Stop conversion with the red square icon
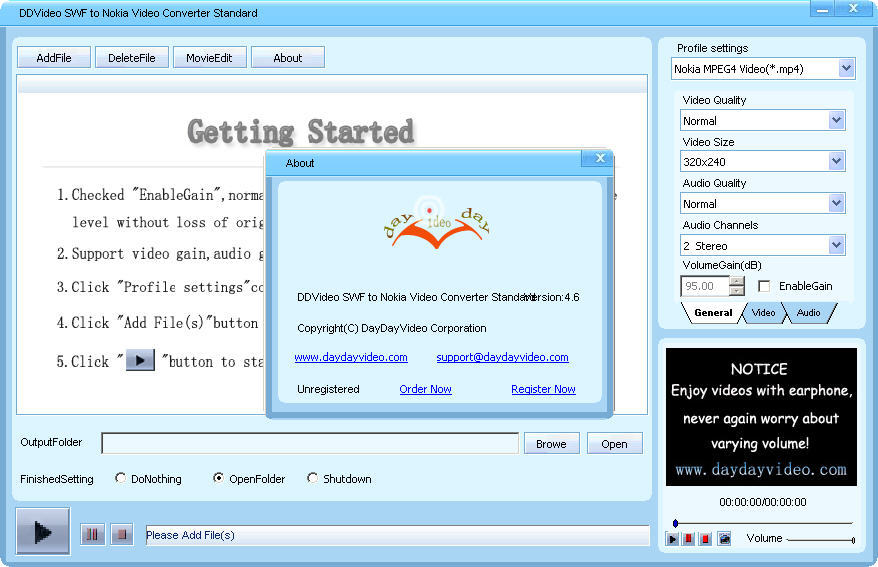878x567 pixels. pos(122,535)
